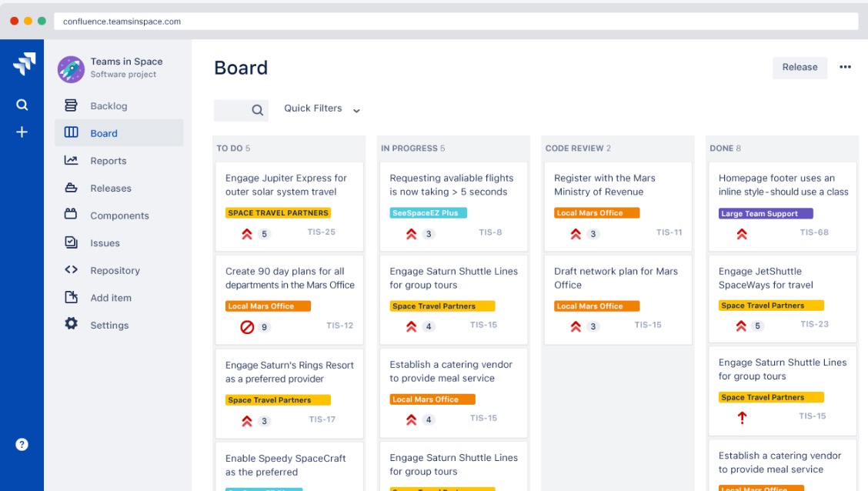Click the Jira logo in blue sidebar

[x=25, y=64]
